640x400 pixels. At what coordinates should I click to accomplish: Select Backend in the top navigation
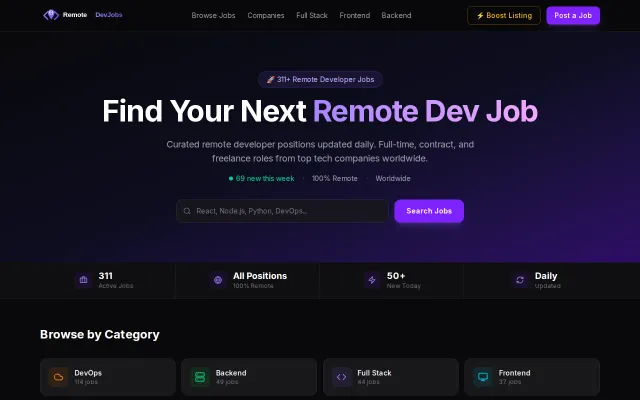pyautogui.click(x=396, y=16)
